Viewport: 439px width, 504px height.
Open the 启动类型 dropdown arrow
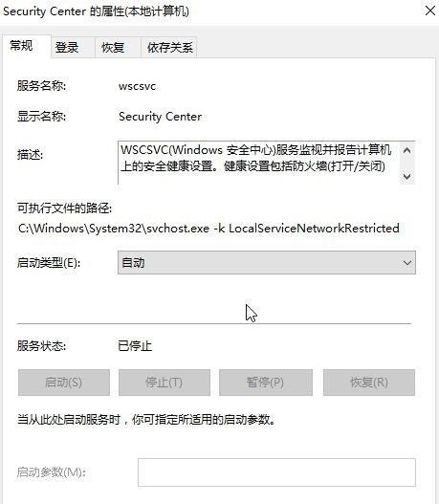pos(406,263)
